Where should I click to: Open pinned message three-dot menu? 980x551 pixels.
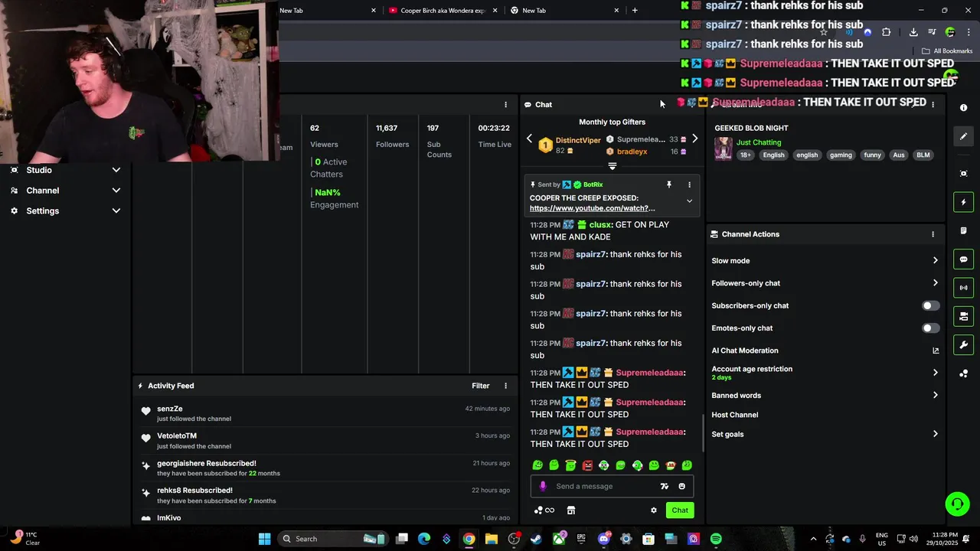click(x=689, y=184)
